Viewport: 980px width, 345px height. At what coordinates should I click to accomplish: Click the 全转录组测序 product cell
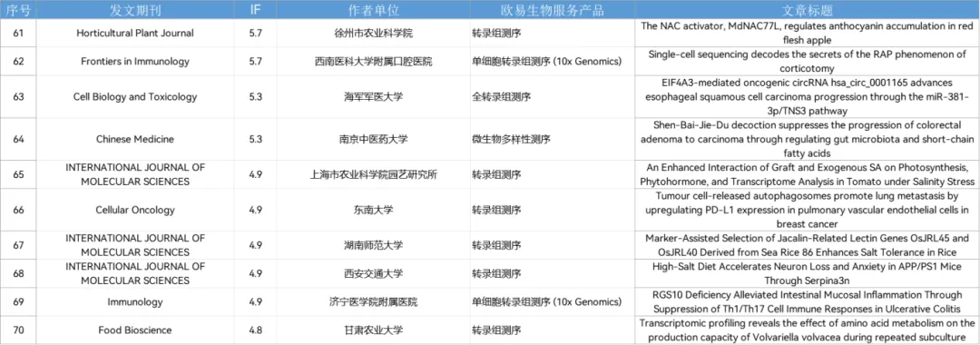553,97
